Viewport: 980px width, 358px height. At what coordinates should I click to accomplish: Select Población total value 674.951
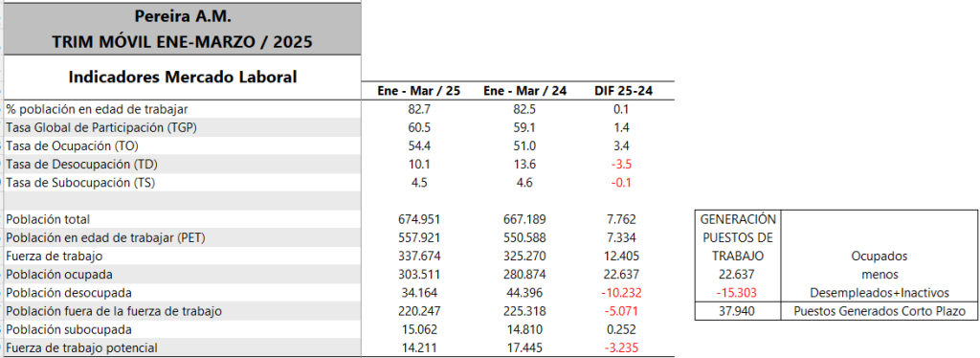(x=419, y=220)
